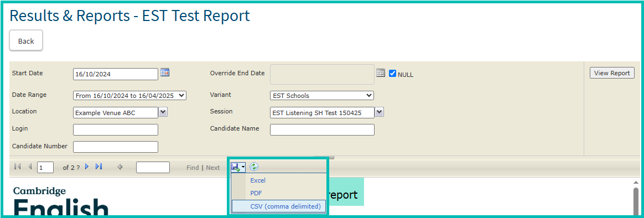Expand the Session dropdown arrow
This screenshot has height=218, width=644.
(379, 112)
